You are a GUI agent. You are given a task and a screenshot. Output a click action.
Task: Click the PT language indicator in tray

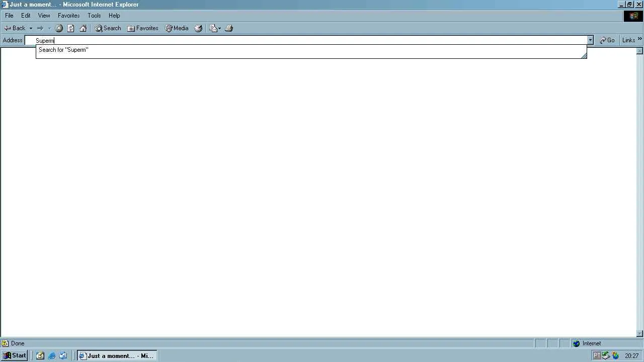click(597, 355)
